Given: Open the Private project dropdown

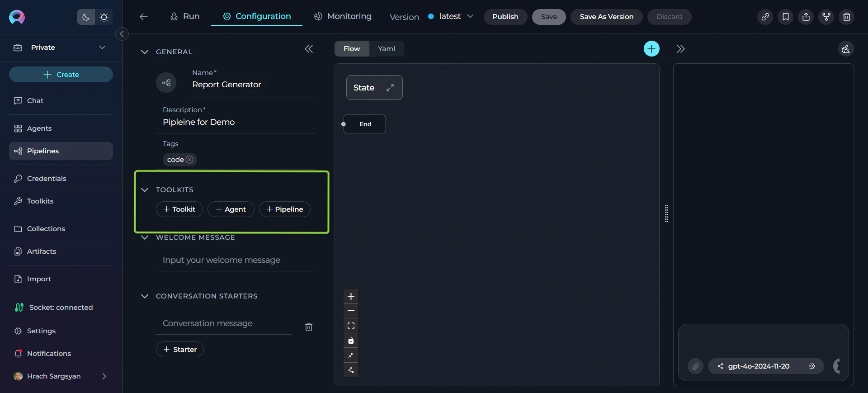Looking at the screenshot, I should [x=61, y=47].
